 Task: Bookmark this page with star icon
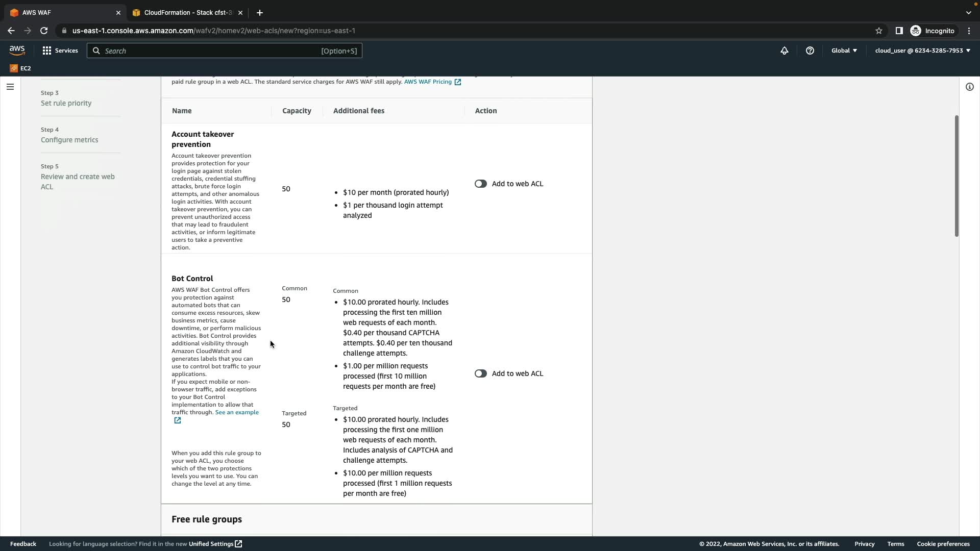(x=879, y=31)
